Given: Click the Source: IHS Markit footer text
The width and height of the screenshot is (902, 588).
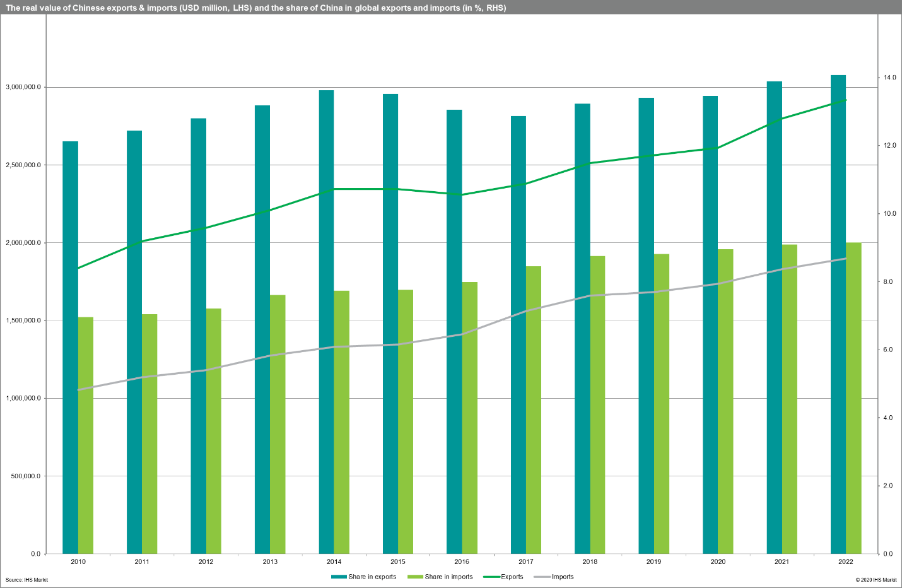Looking at the screenshot, I should (x=26, y=580).
